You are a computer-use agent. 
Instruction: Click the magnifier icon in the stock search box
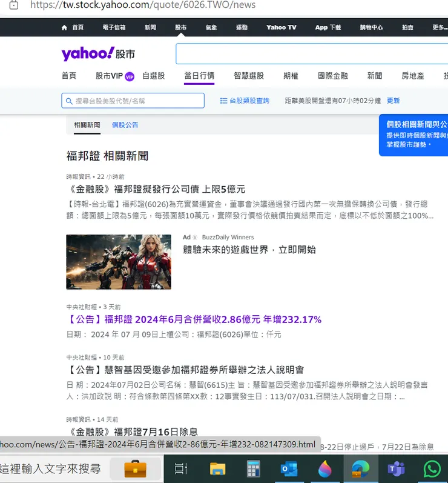69,101
